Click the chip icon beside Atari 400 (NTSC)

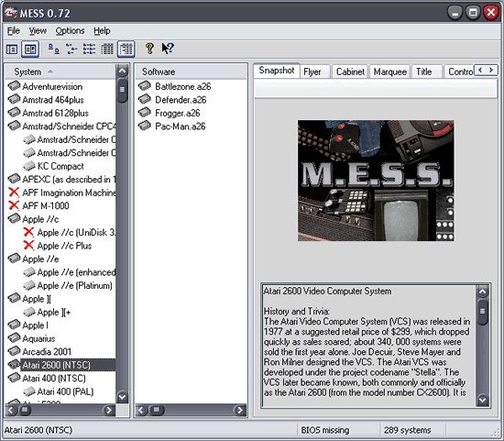pos(14,378)
